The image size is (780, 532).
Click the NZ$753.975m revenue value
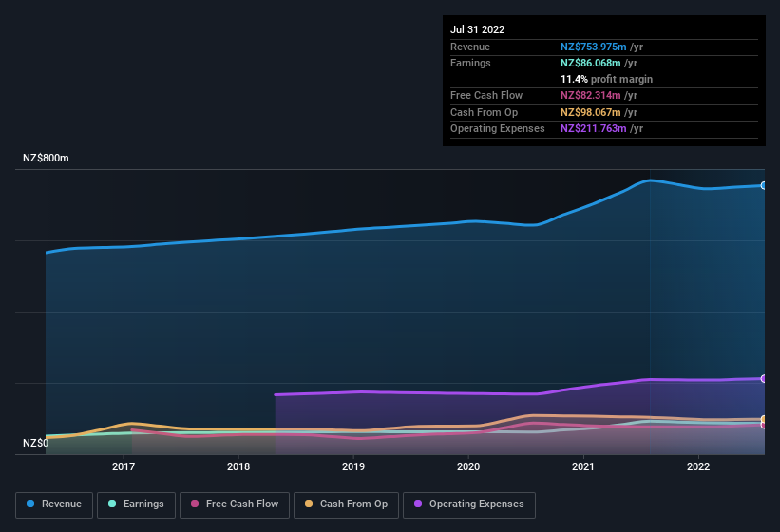(593, 47)
